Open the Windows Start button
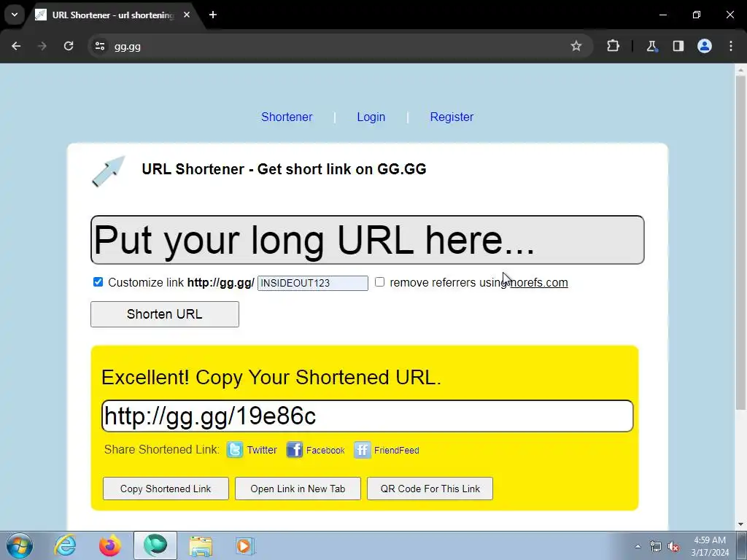 20,545
